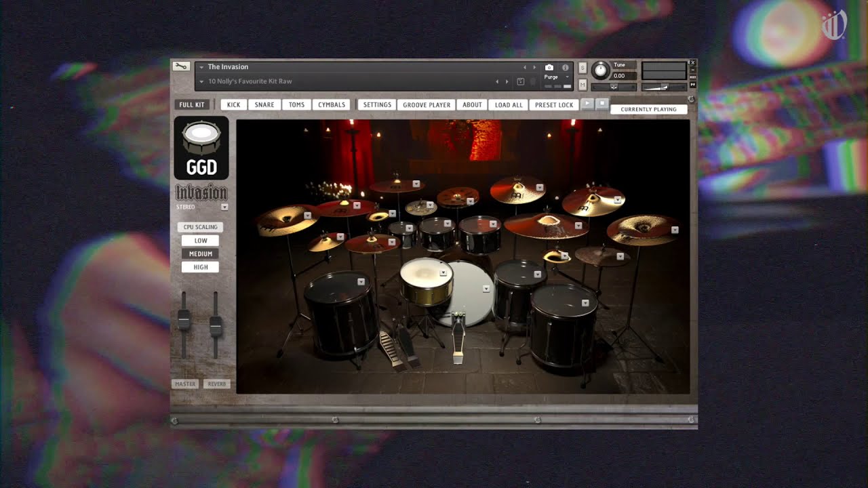Image resolution: width=868 pixels, height=488 pixels.
Task: Go to previous instrument arrow beside The Invasion
Action: click(x=524, y=68)
